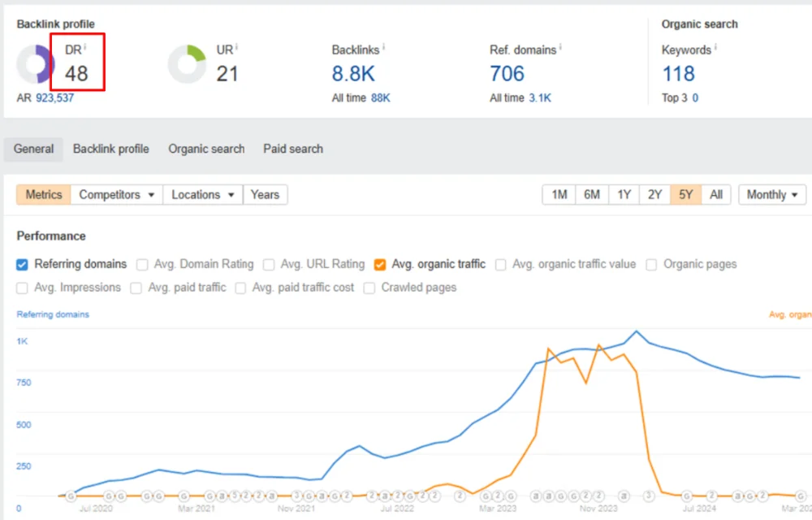The height and width of the screenshot is (520, 812).
Task: Click the DR donut chart
Action: [34, 63]
